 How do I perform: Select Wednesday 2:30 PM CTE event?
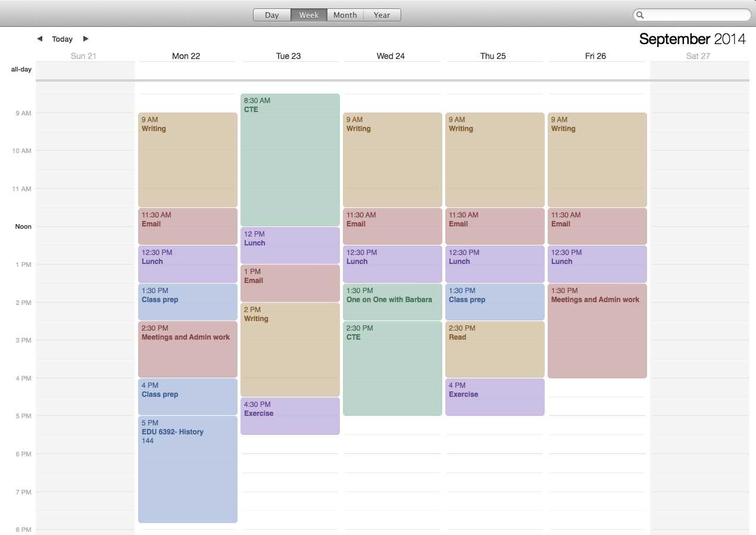[x=392, y=368]
